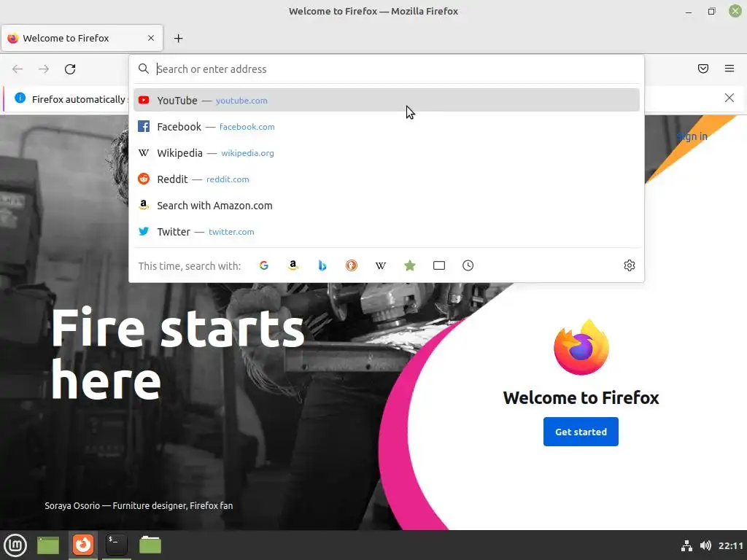Select the Wikipedia suggestion row

[x=387, y=153]
